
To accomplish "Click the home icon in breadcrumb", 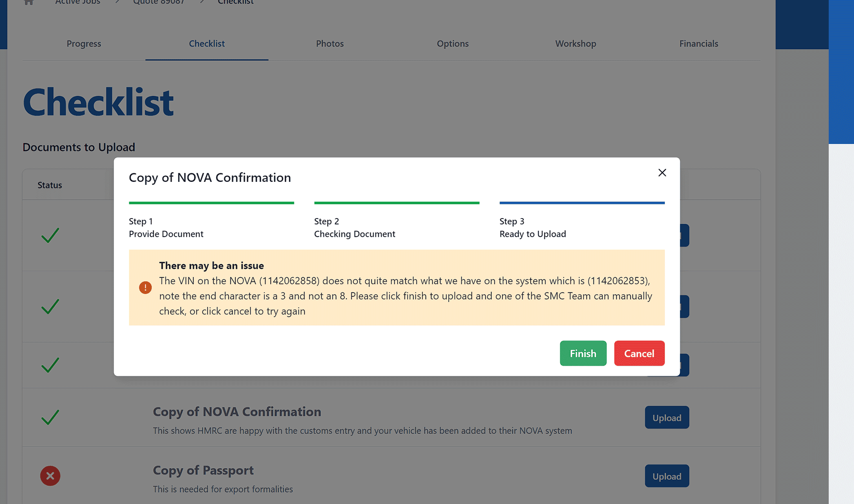I will click(29, 2).
